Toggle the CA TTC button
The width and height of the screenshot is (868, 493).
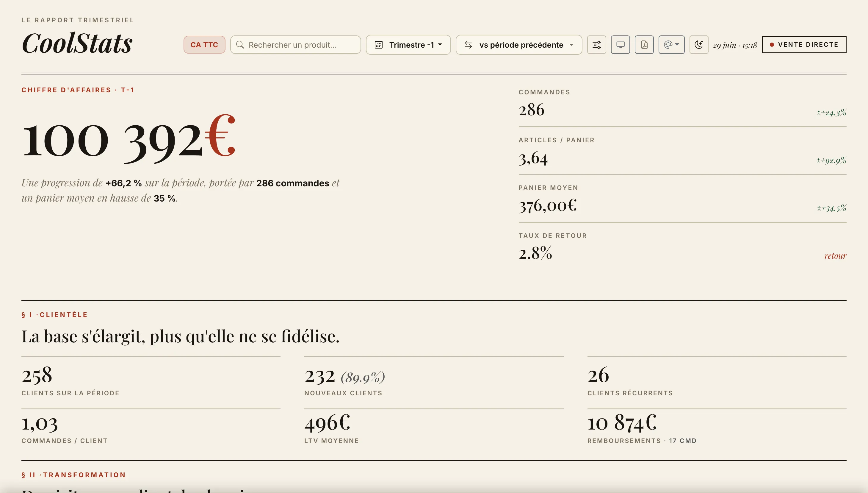204,45
